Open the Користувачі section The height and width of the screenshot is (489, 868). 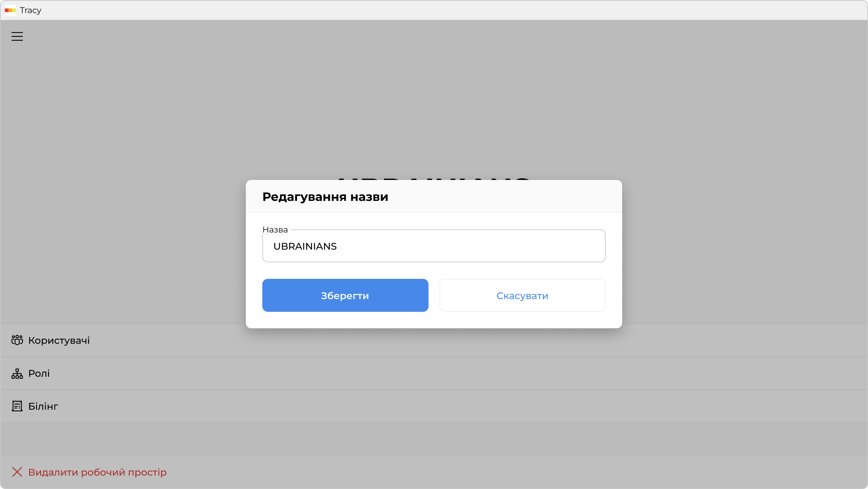(59, 340)
